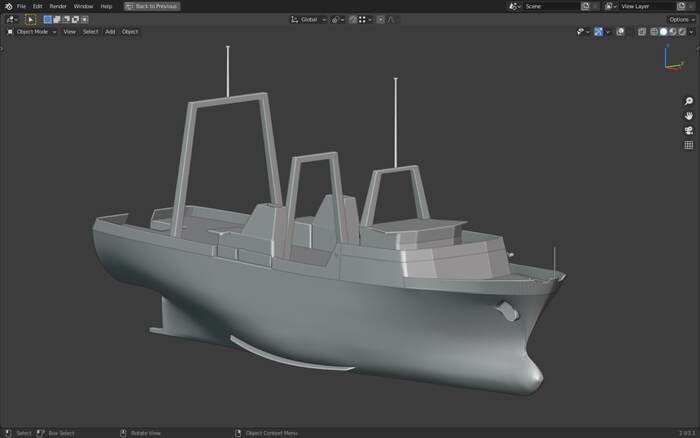This screenshot has width=700, height=438.
Task: Click the zoom magnifier icon in viewport
Action: pos(689,101)
